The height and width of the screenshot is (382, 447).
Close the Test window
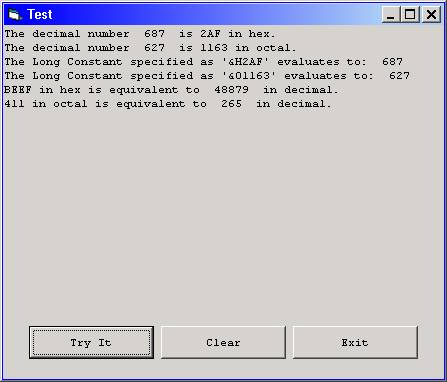(x=431, y=15)
